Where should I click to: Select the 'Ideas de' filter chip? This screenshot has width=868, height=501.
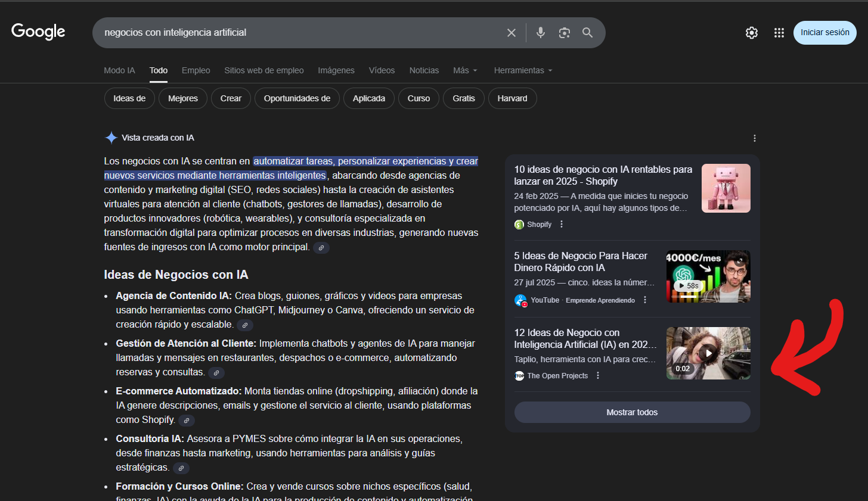(x=129, y=98)
